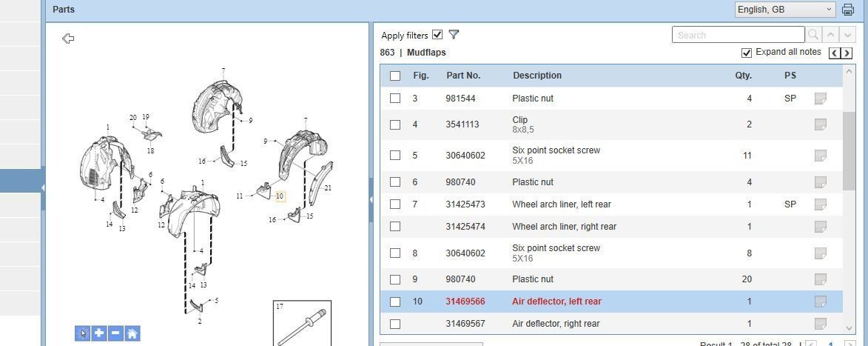The height and width of the screenshot is (346, 868).
Task: Tick checkbox for Clip 3541113 row
Action: 395,124
